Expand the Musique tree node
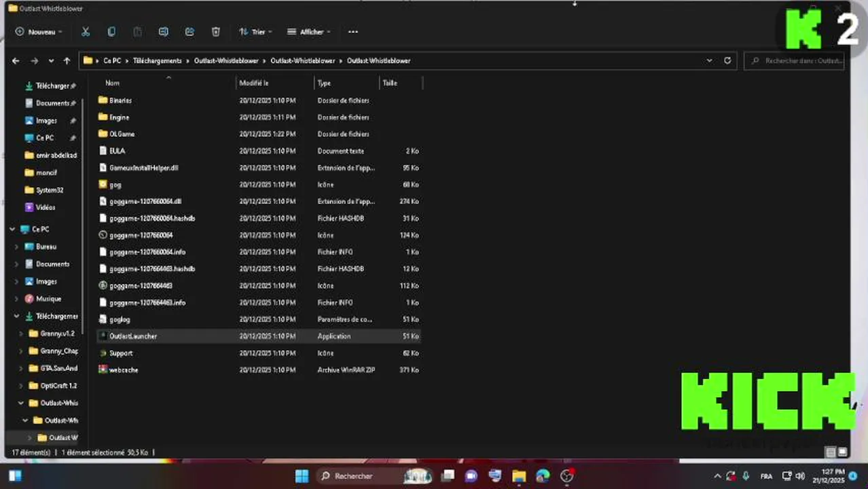This screenshot has width=868, height=489. (x=17, y=299)
